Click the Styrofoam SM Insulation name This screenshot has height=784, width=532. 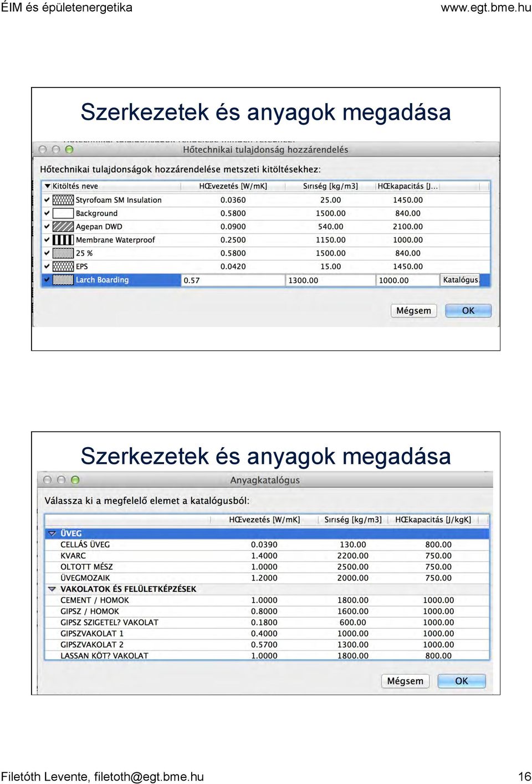tap(119, 200)
